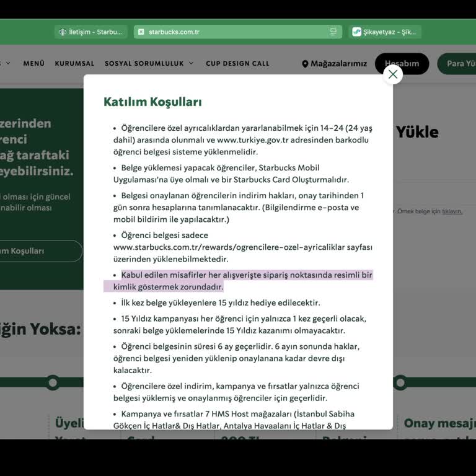Viewport: 476px width, 476px height.
Task: Click the left step circle on the progress line
Action: (x=53, y=382)
